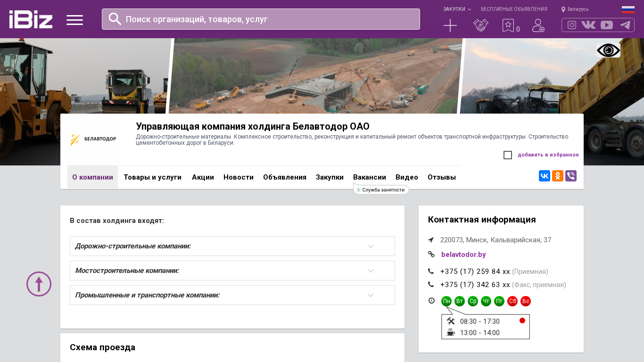Select the Сб day circle
644x362 pixels.
[512, 301]
